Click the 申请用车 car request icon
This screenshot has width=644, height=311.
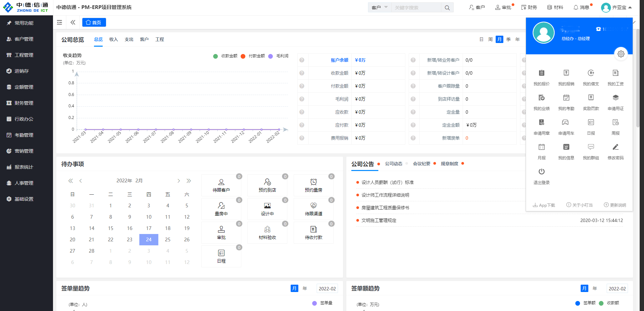566,123
